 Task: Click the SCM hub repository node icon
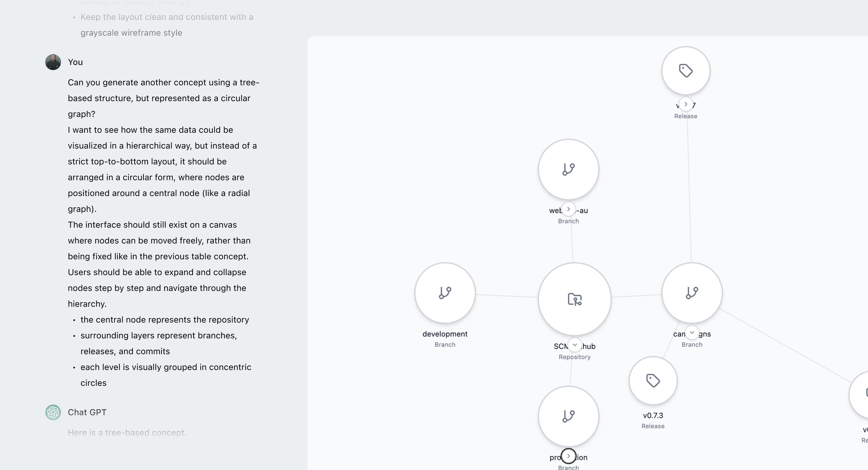click(574, 299)
